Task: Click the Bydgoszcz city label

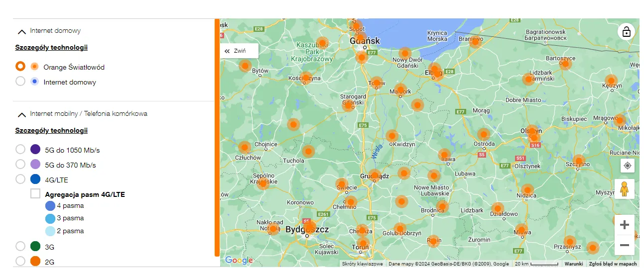Action: point(307,229)
